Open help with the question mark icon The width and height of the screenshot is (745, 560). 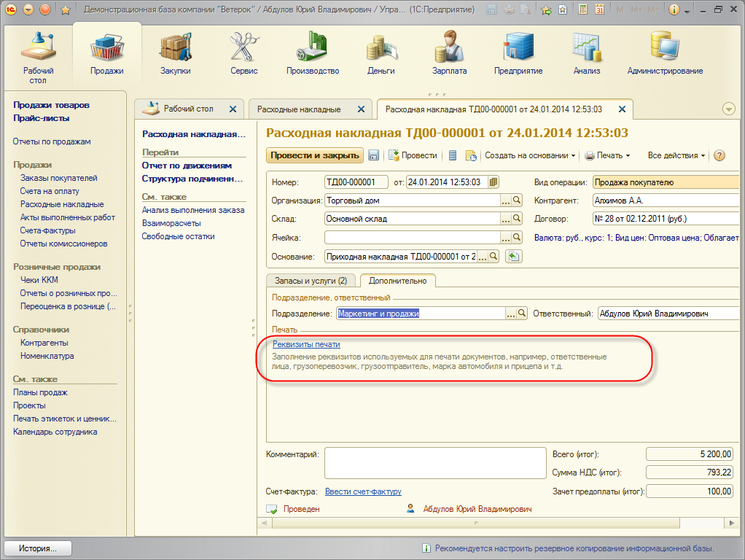(719, 155)
